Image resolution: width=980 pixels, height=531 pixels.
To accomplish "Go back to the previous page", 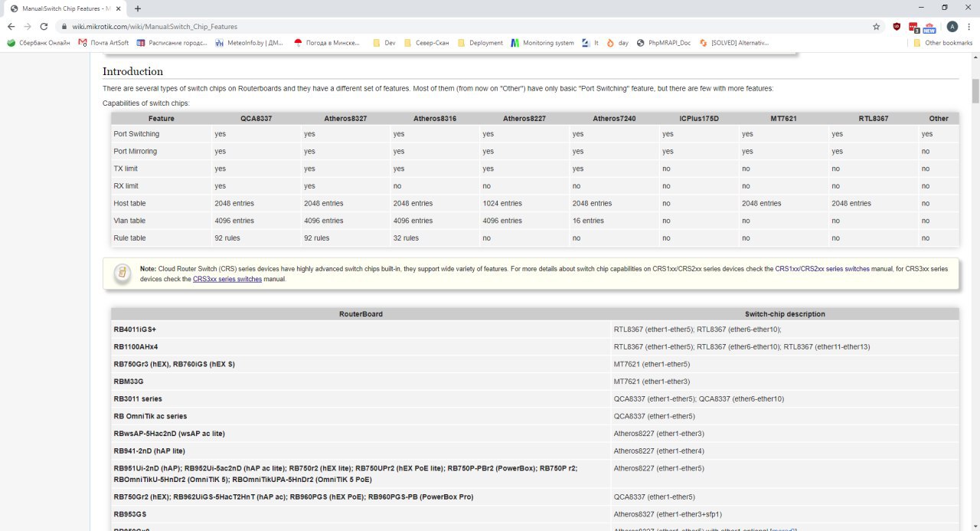I will (11, 26).
